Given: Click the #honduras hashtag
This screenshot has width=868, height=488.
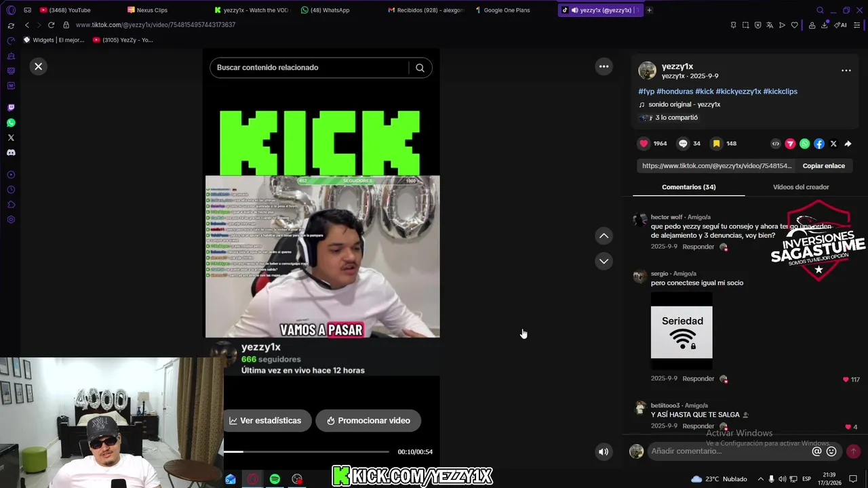Looking at the screenshot, I should [675, 91].
